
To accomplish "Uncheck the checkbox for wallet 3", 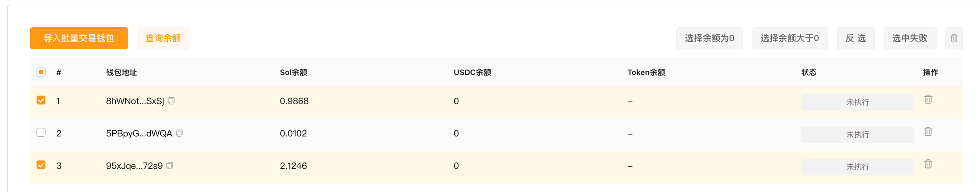I will pos(41,165).
